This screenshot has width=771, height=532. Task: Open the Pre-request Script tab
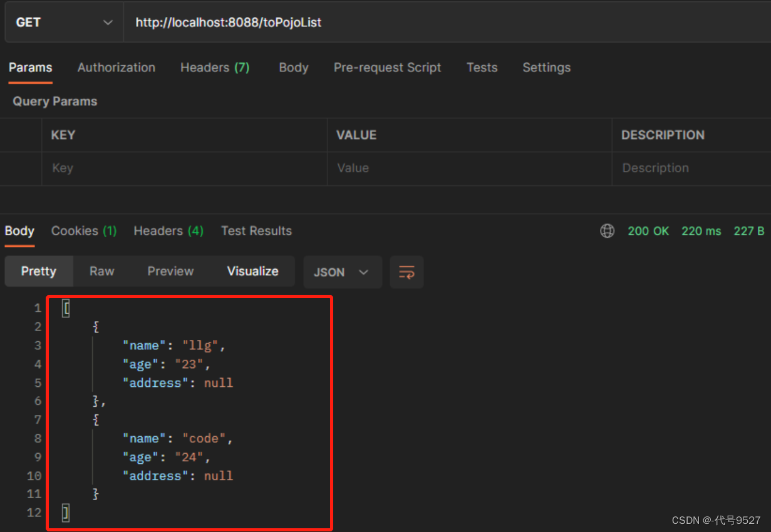(387, 68)
